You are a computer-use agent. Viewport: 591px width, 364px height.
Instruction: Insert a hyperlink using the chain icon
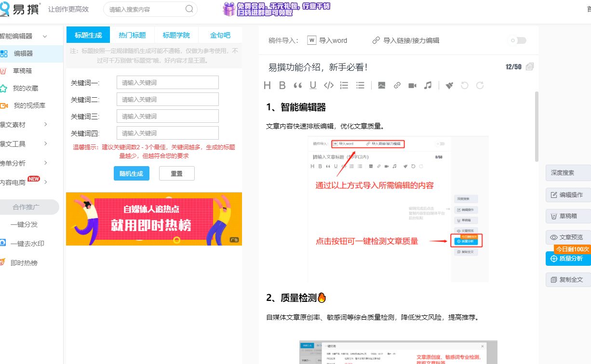[x=396, y=85]
